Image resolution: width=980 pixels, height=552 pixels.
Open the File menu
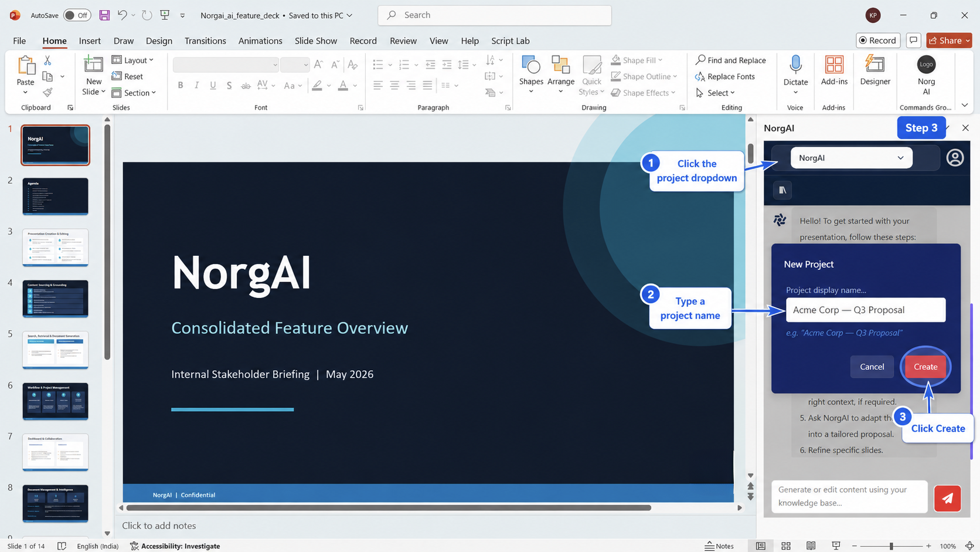click(19, 40)
